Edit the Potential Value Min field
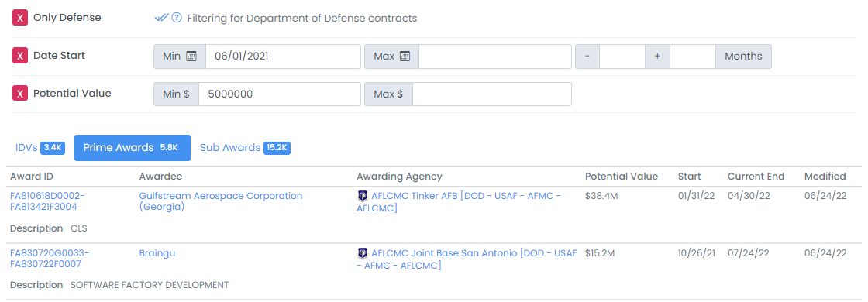 coord(280,94)
